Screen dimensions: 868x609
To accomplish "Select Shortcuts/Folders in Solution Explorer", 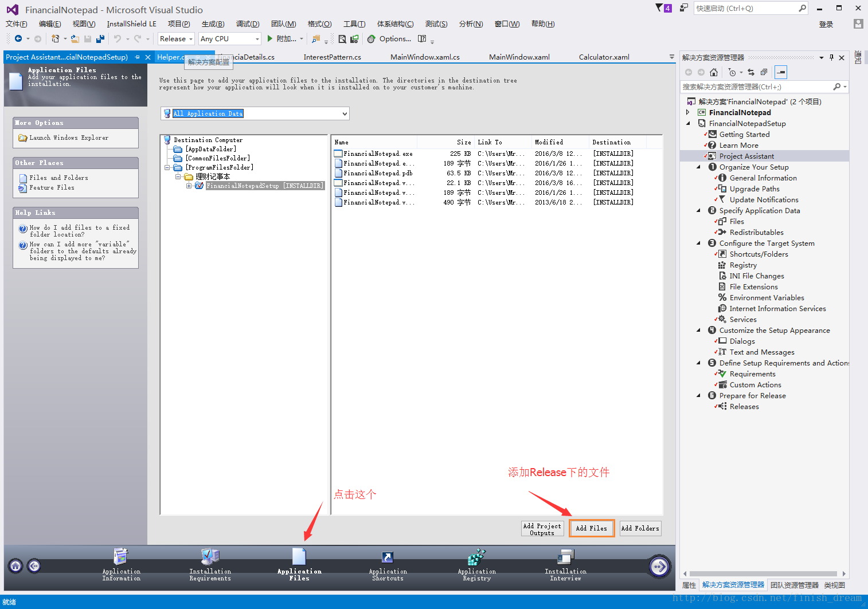I will (758, 254).
